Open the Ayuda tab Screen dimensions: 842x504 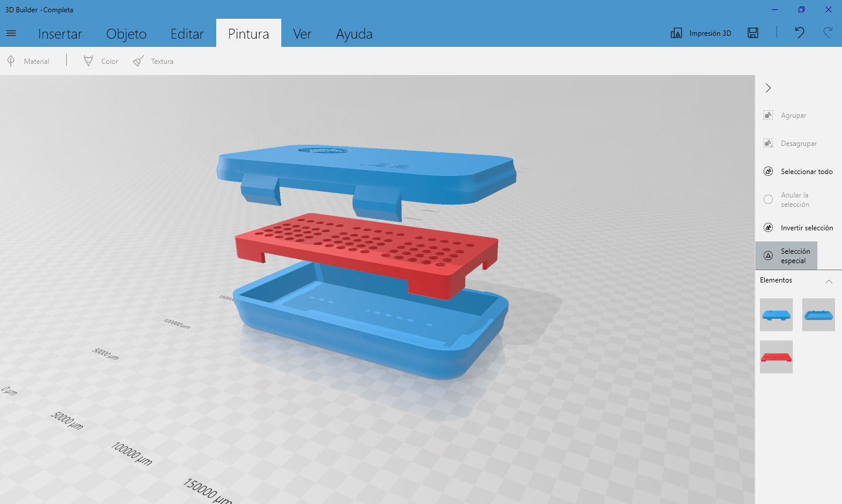[x=354, y=34]
